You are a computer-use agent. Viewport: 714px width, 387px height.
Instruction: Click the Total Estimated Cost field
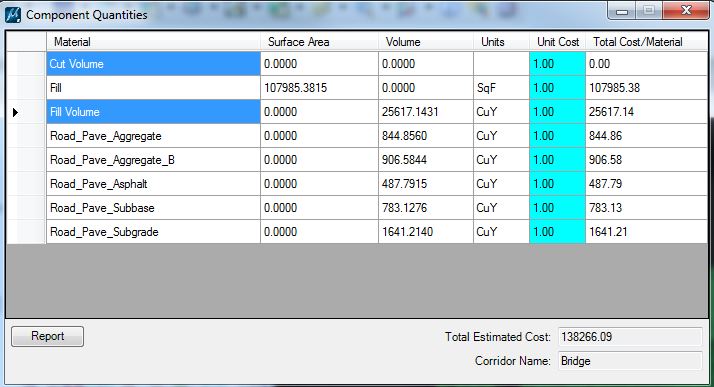(x=630, y=337)
